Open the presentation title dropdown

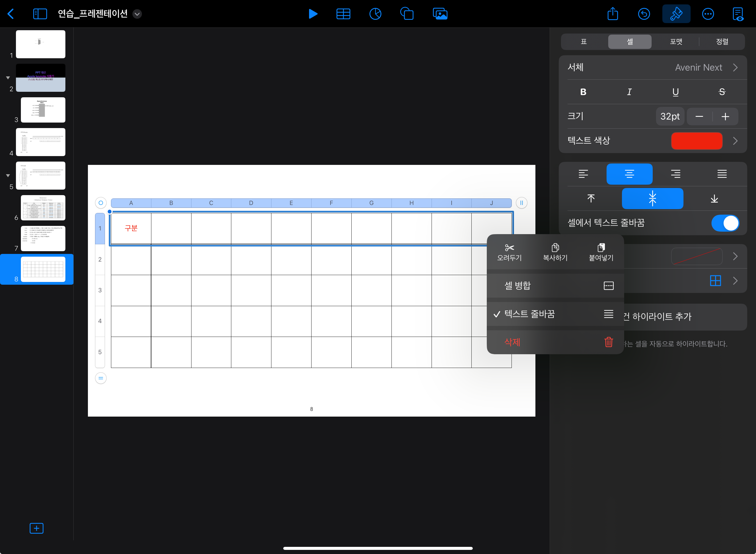[x=137, y=14]
